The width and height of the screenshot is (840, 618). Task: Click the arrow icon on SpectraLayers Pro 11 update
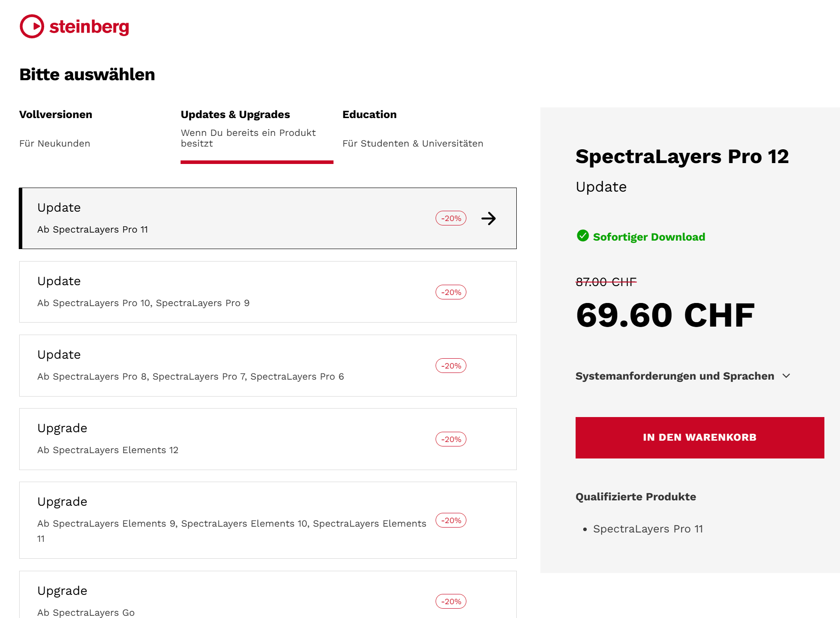coord(489,218)
